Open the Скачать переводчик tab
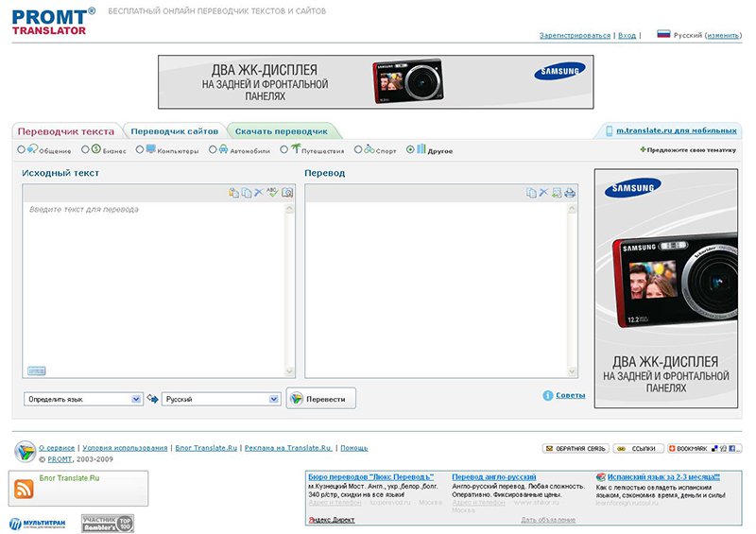Viewport: 756px width, 534px height. click(x=282, y=131)
